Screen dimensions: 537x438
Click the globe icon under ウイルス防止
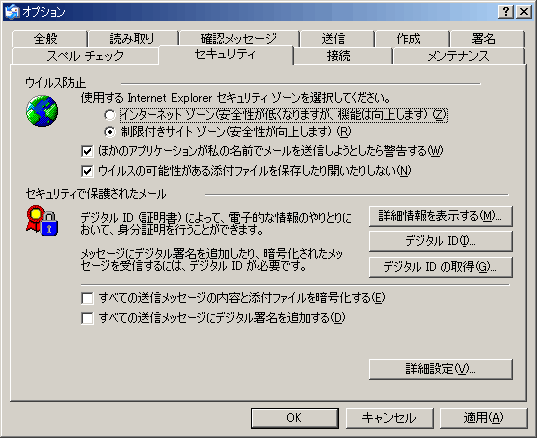point(42,111)
